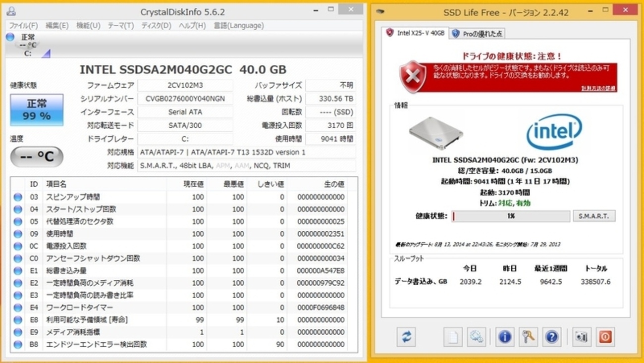Click the firmware field showing 2CV102M3
Screen dimensions: 644x363
click(185, 85)
